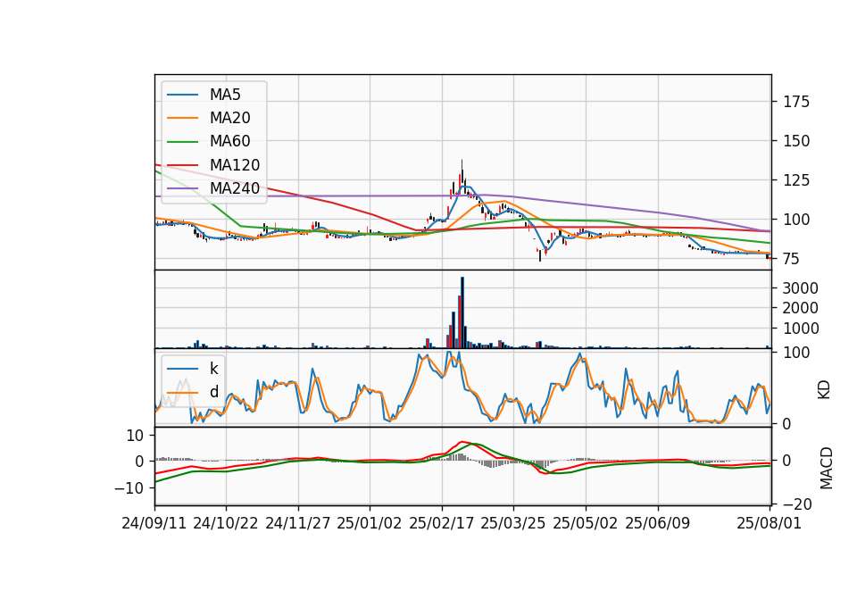Click the green MA60 legend line sample
Screen dimensions: 857x616
click(182, 142)
